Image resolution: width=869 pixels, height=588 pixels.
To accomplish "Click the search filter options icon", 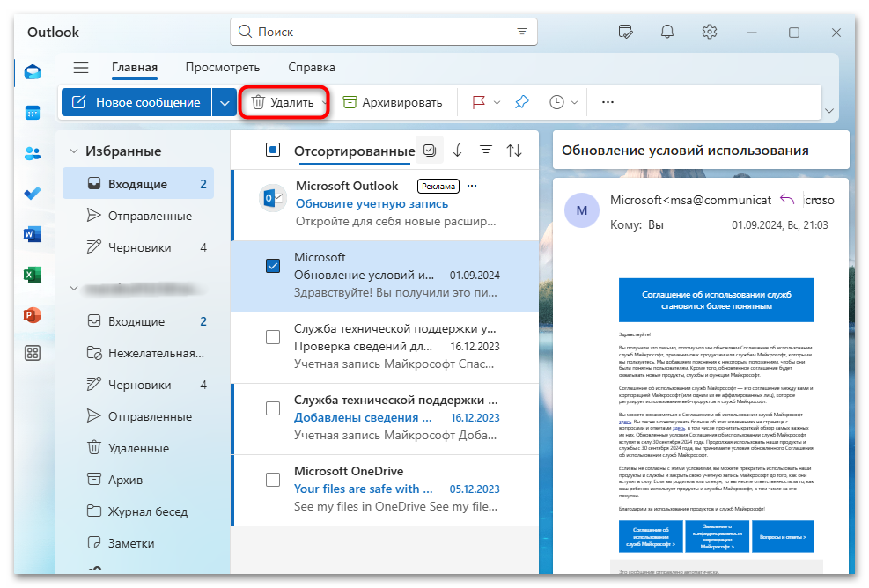I will [x=521, y=32].
